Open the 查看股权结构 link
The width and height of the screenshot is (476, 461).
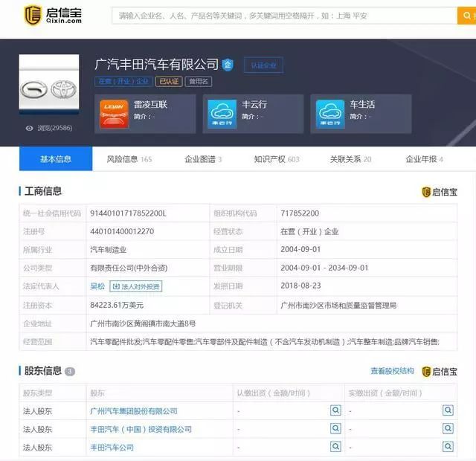[x=392, y=371]
